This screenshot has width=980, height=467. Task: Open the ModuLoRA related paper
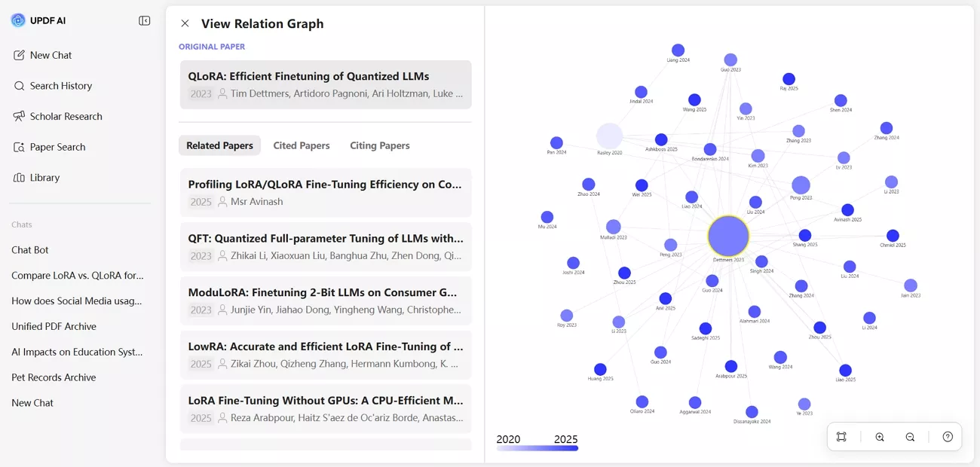[325, 301]
